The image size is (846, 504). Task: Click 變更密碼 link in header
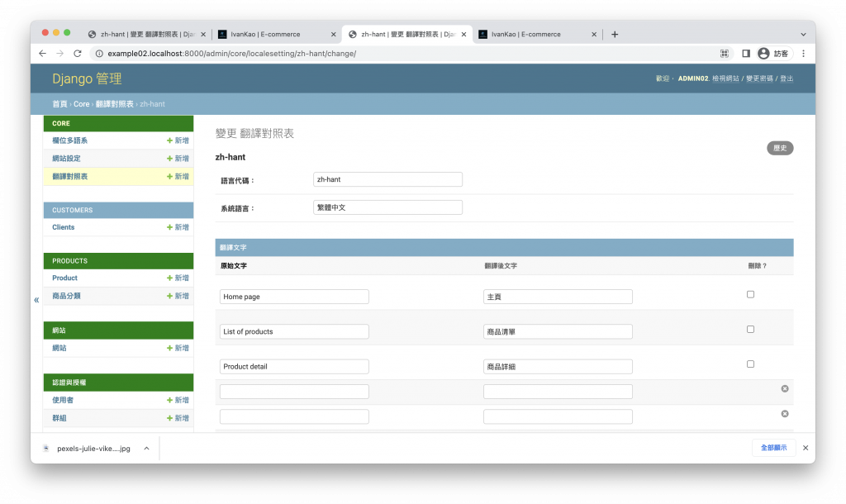click(759, 78)
